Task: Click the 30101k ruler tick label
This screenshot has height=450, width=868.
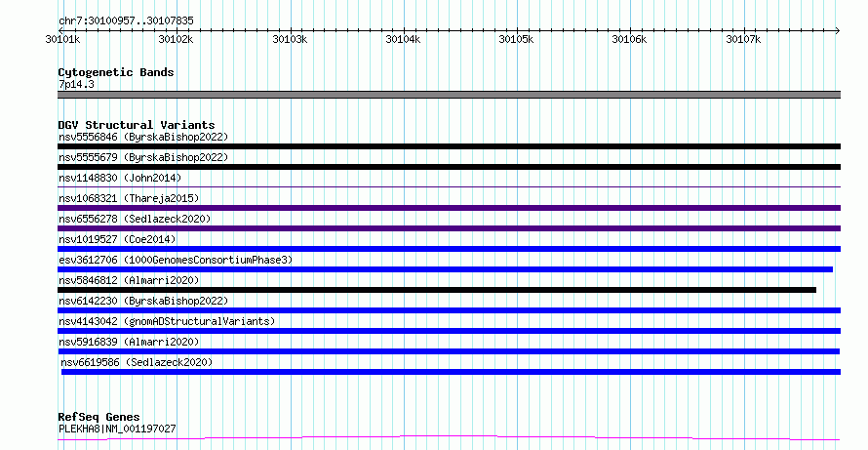Action: point(62,39)
